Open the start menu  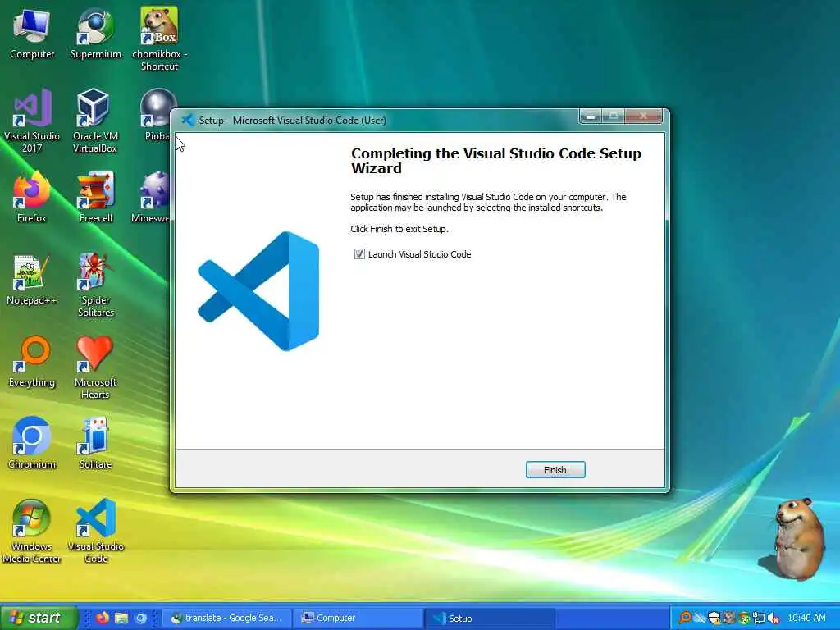(x=38, y=618)
